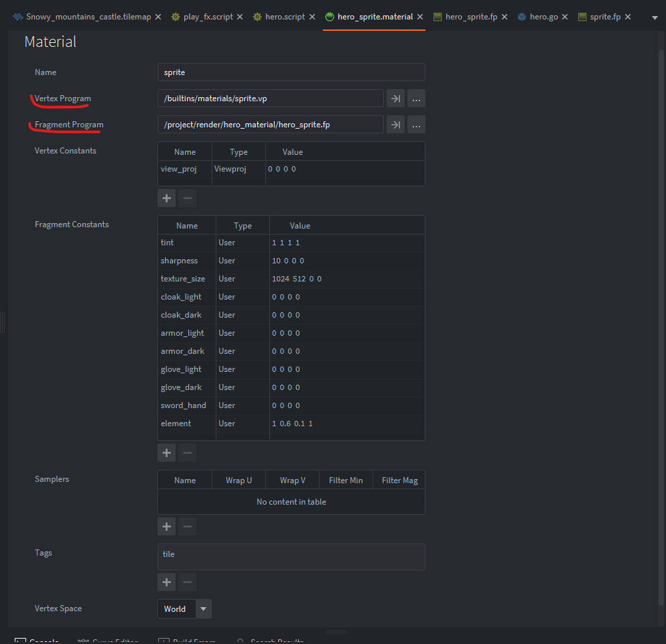This screenshot has height=644, width=666.
Task: Add a new tag with plus button
Action: pos(167,582)
